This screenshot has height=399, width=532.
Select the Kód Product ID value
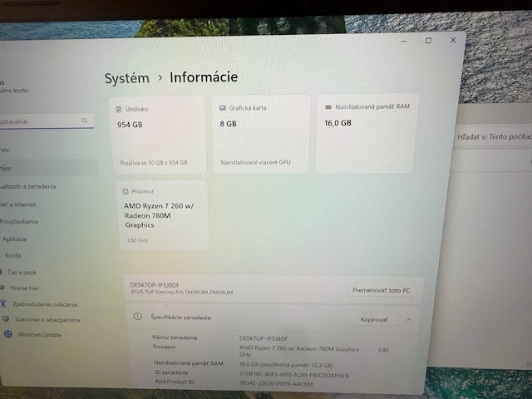(x=276, y=384)
